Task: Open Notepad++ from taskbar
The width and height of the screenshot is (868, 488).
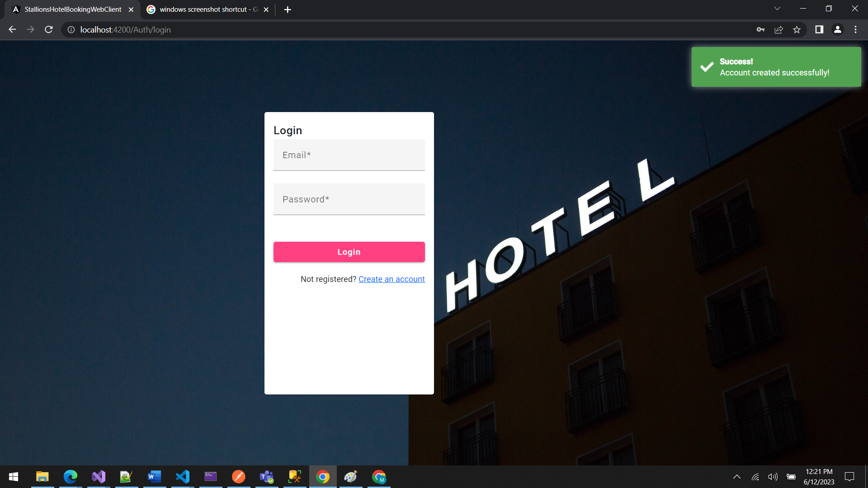Action: pos(127,477)
